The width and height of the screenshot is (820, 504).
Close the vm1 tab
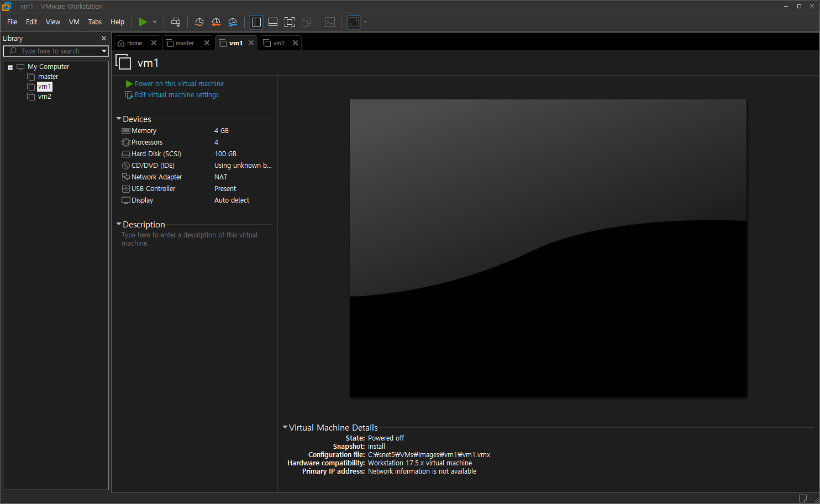click(x=251, y=43)
